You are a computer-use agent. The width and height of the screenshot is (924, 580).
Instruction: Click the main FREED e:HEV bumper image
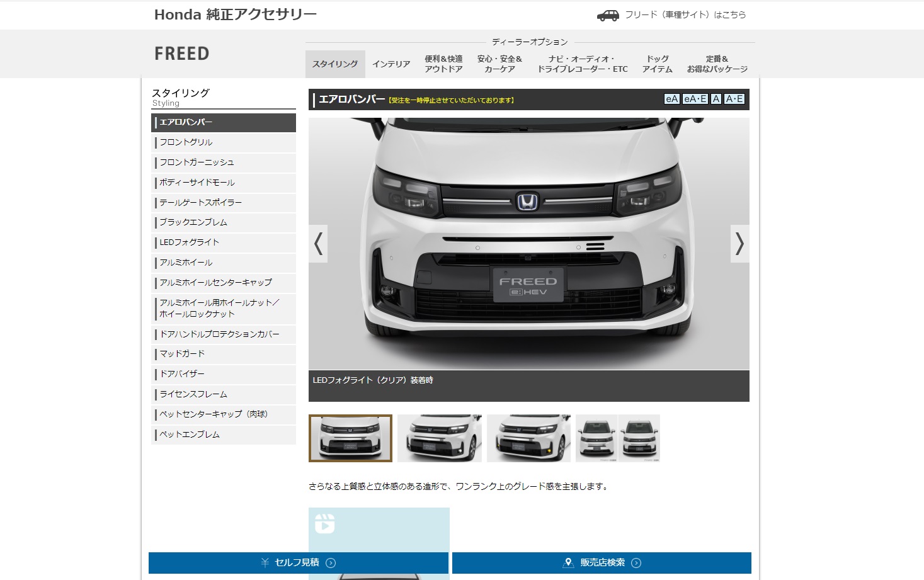(x=529, y=244)
